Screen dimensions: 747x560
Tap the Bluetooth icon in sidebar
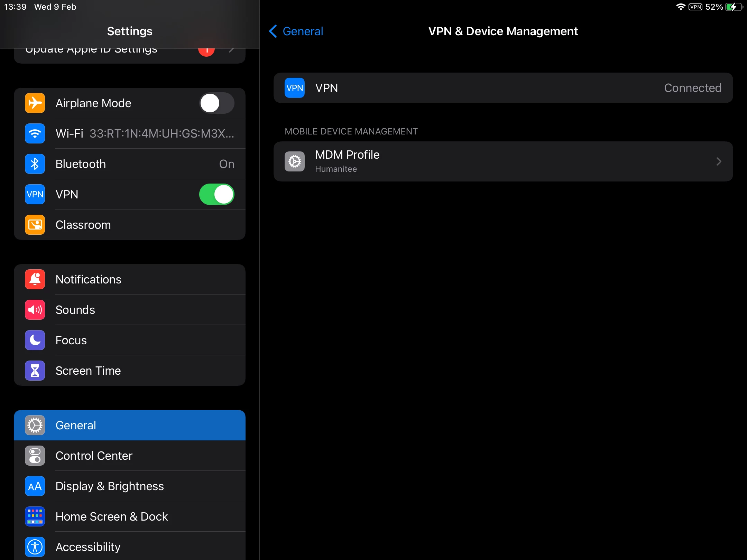pos(35,164)
